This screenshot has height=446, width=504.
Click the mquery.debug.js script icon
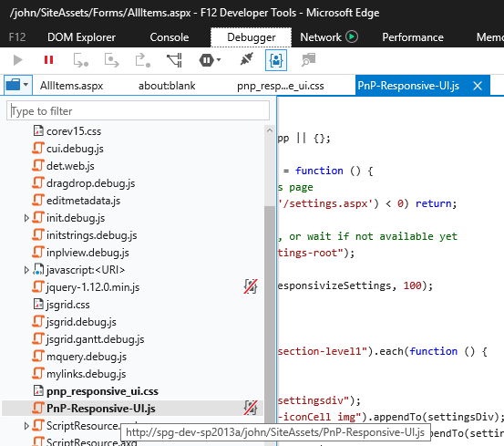pos(38,357)
